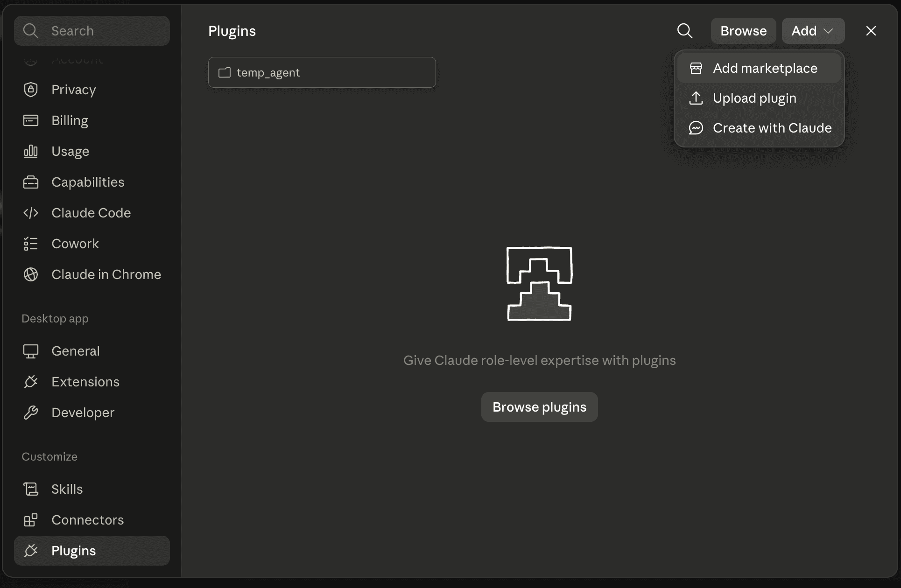Click Browse plugins button

(x=539, y=407)
